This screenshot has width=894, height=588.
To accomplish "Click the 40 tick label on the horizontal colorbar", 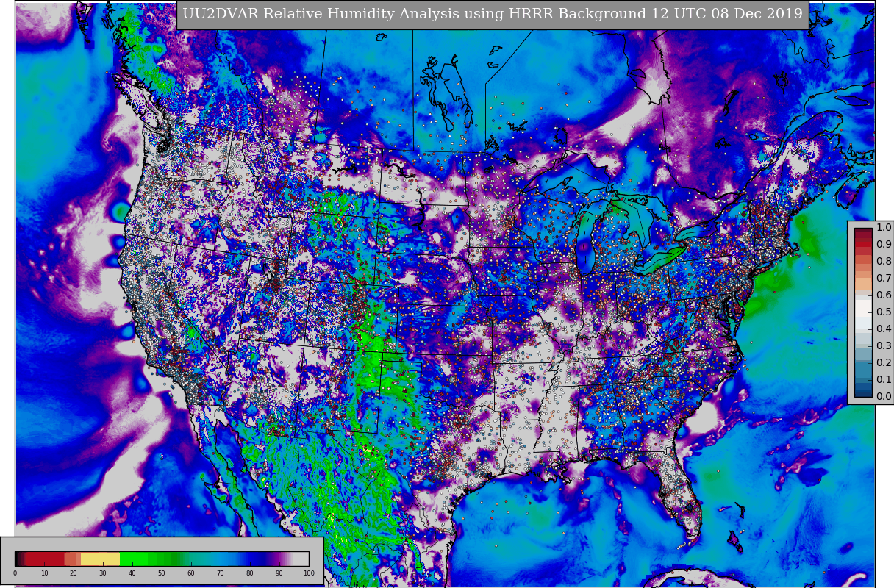I will pos(132,573).
